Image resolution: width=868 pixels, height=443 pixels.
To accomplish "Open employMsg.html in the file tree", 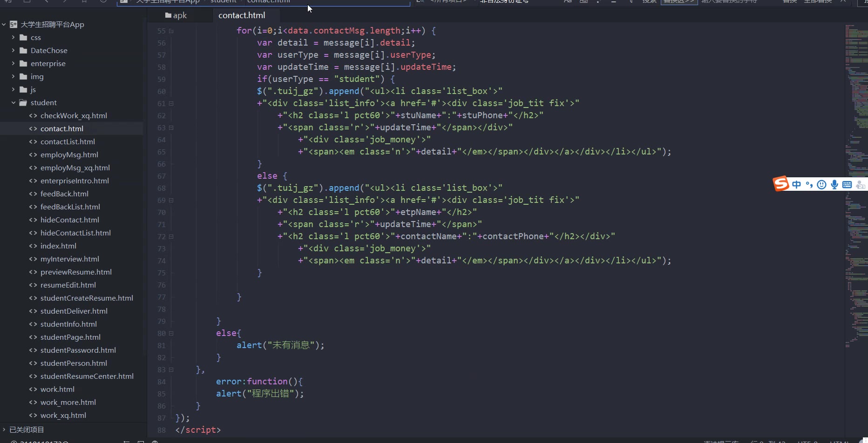I will (69, 154).
